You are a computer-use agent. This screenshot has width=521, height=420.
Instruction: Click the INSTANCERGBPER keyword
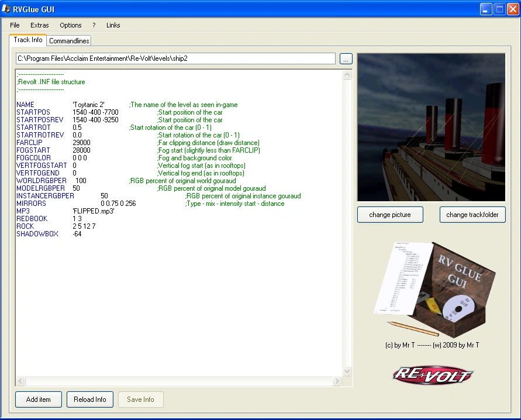[x=45, y=197]
